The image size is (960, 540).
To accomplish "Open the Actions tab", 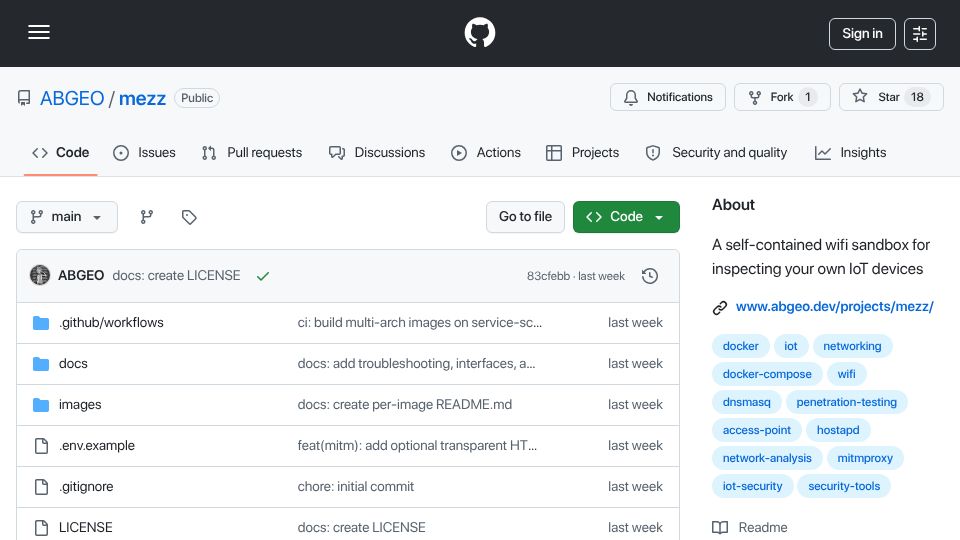I will pyautogui.click(x=486, y=152).
